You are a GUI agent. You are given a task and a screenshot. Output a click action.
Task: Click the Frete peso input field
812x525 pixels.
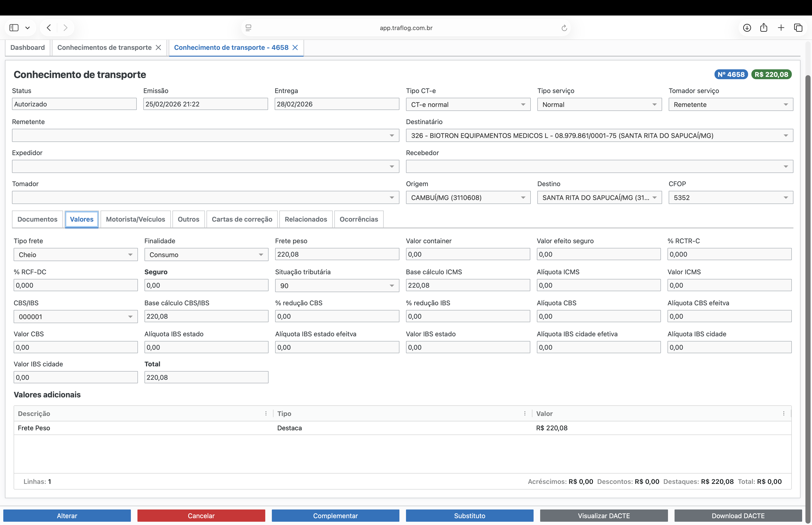click(337, 254)
